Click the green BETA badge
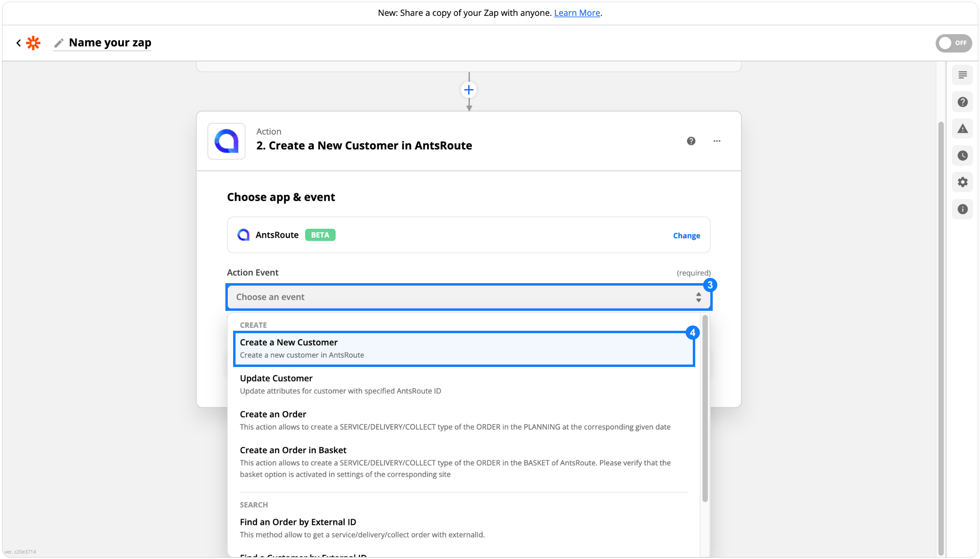980x559 pixels. click(320, 235)
